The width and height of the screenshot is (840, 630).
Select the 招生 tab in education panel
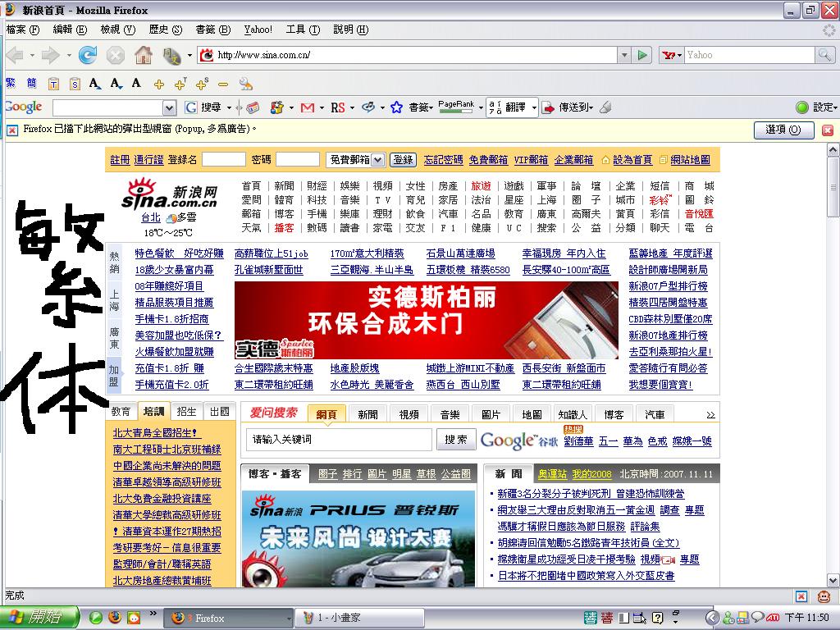[186, 412]
